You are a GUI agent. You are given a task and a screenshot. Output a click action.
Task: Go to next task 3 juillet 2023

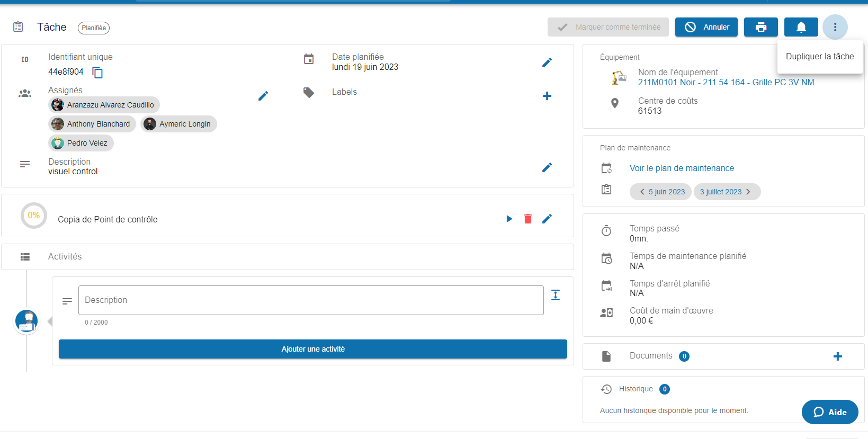point(727,192)
